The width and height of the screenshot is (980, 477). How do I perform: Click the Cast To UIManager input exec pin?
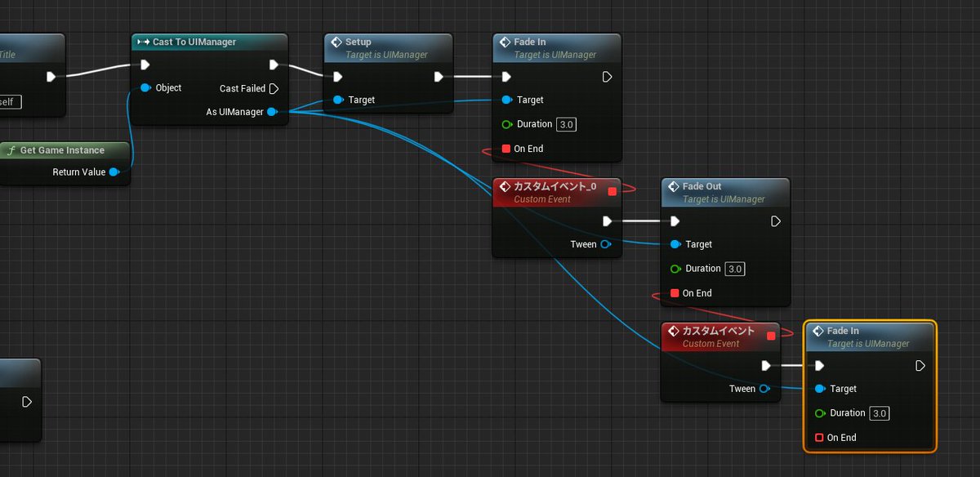145,65
